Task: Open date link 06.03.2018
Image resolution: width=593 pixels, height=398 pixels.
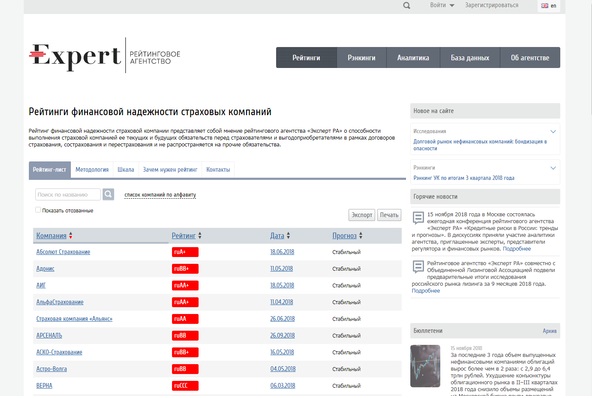Action: 283,386
